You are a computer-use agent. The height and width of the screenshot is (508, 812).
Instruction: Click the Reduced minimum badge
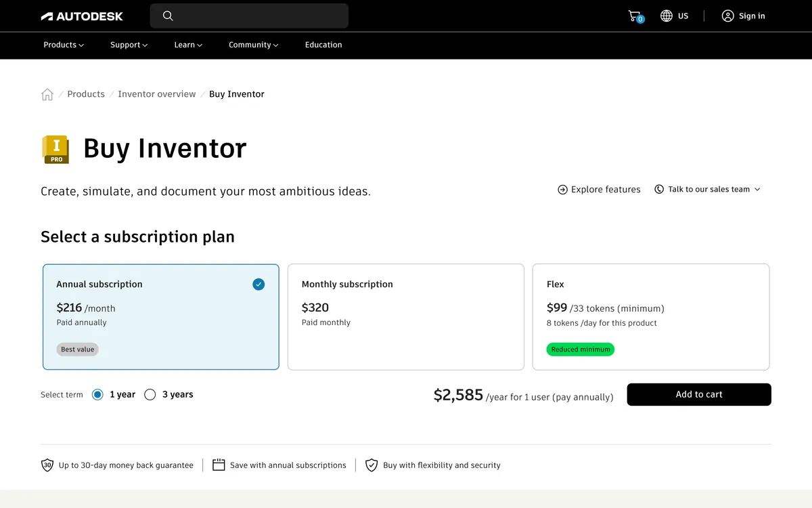pyautogui.click(x=581, y=350)
